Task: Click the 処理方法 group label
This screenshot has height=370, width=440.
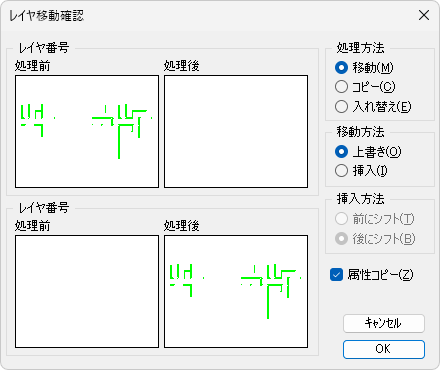Action: pos(360,48)
